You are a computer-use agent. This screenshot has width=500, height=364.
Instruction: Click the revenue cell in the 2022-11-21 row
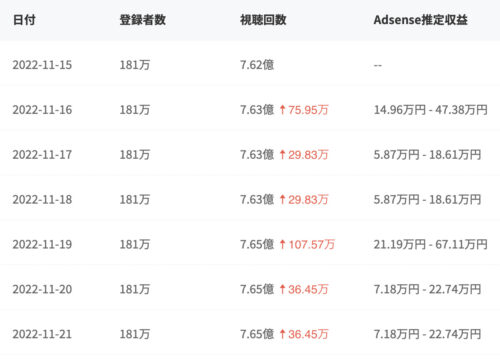point(427,334)
